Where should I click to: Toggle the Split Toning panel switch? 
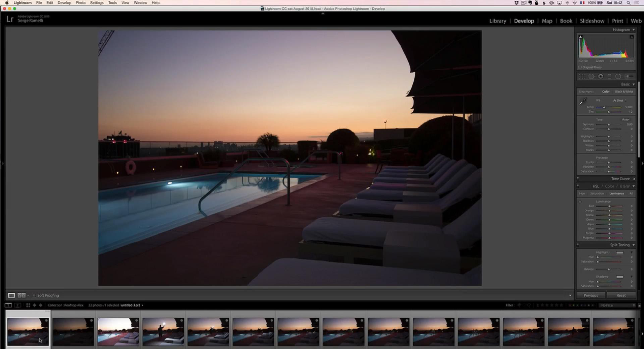point(578,245)
